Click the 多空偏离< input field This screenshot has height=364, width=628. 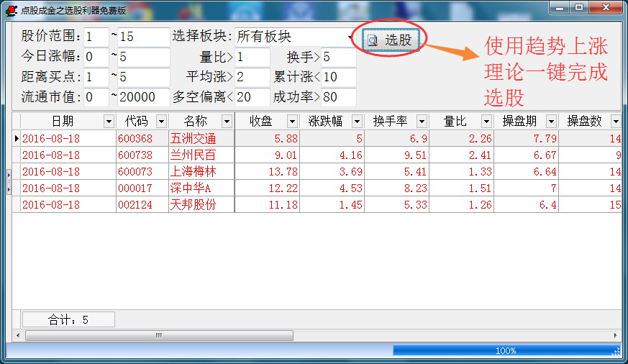coord(252,97)
